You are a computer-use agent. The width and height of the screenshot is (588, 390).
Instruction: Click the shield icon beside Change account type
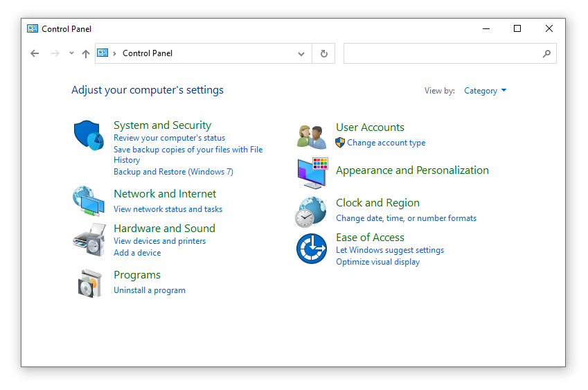coord(340,143)
